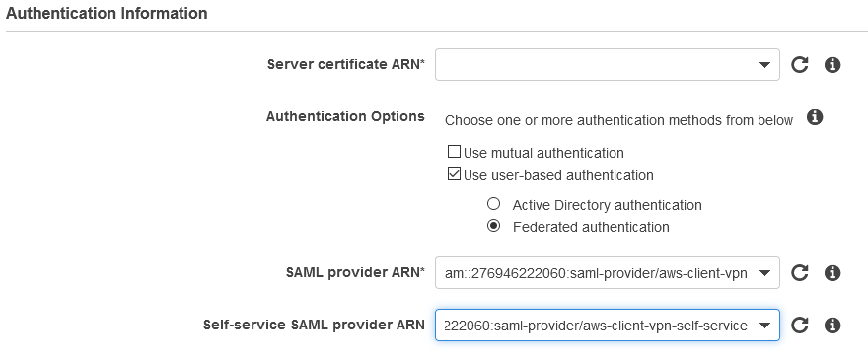Show info for Server certificate ARN
Screen dimensions: 868x362
(x=832, y=65)
